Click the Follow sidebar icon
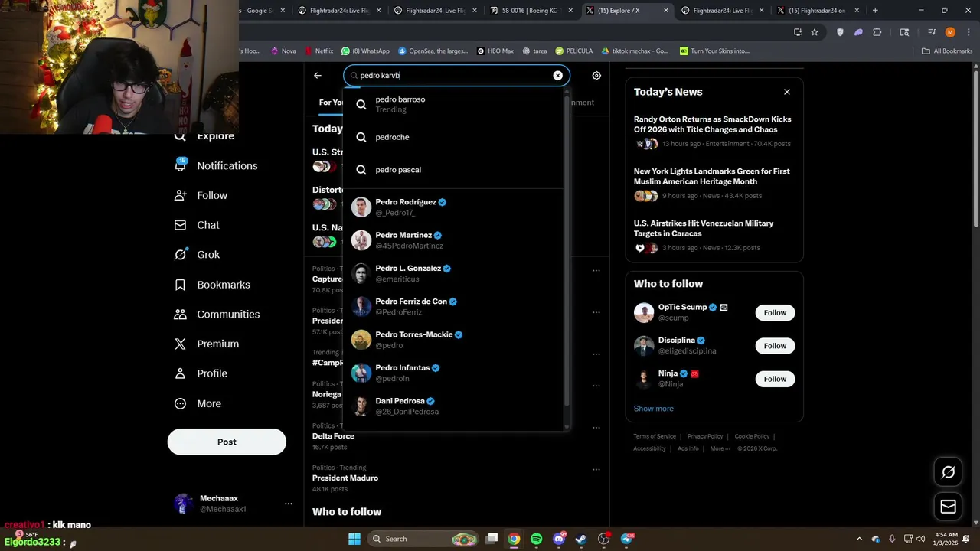The image size is (980, 551). (180, 195)
